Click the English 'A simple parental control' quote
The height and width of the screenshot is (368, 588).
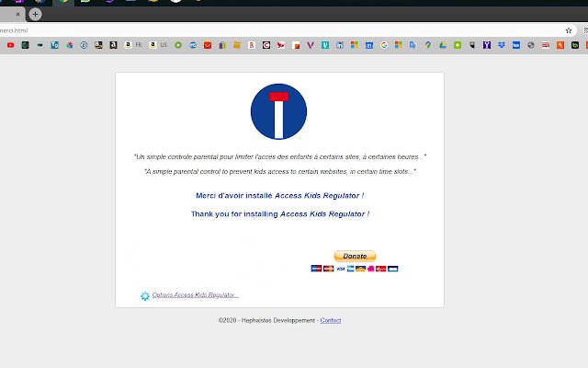coord(280,172)
